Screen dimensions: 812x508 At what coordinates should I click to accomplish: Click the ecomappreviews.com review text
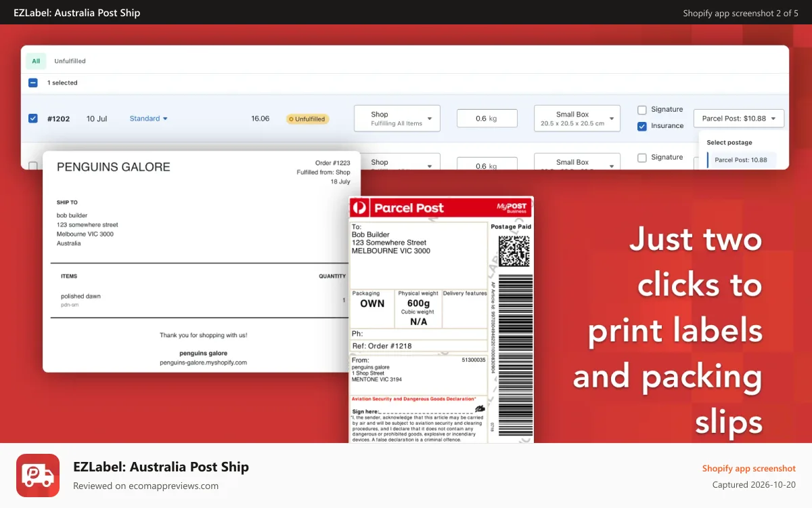point(145,486)
